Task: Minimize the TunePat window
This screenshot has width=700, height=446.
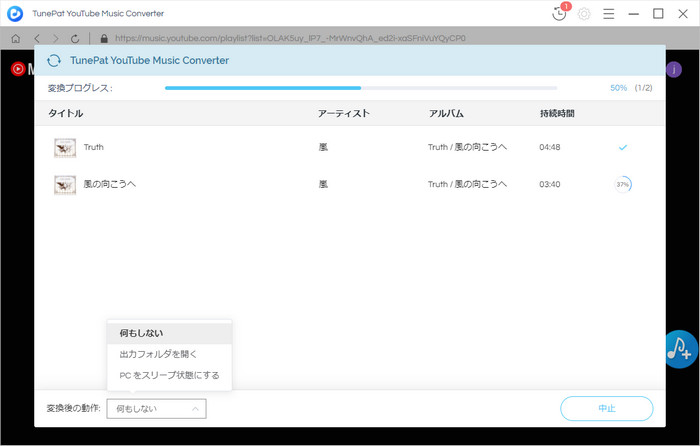Action: click(633, 14)
